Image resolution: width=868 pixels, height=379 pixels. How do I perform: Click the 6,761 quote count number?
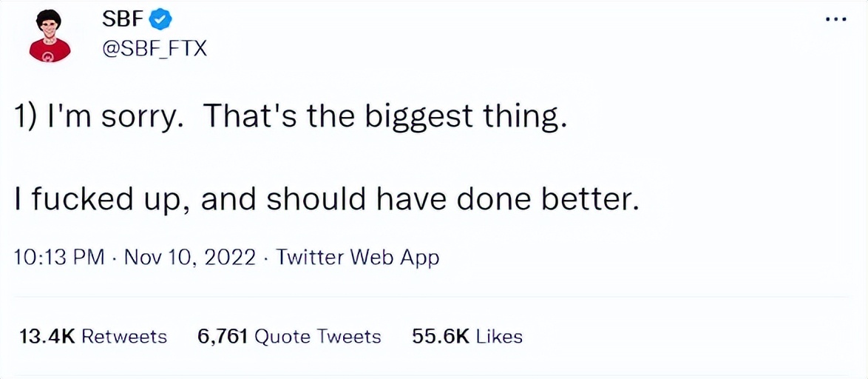point(223,336)
